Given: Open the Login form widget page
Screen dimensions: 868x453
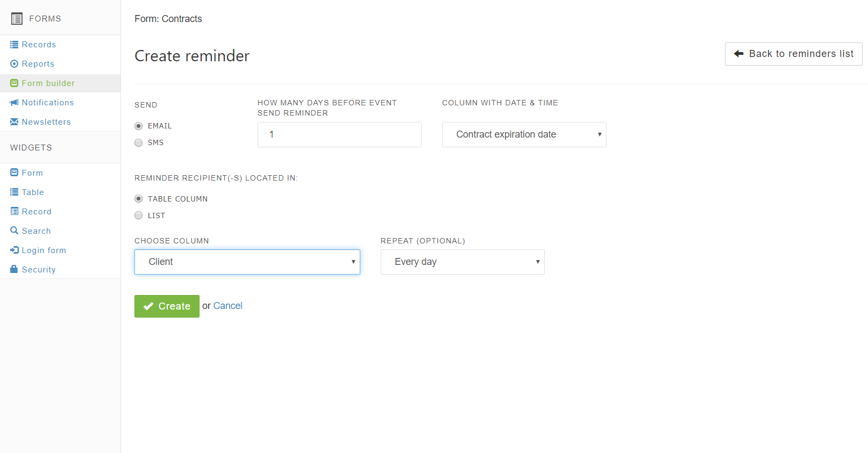Looking at the screenshot, I should tap(44, 250).
